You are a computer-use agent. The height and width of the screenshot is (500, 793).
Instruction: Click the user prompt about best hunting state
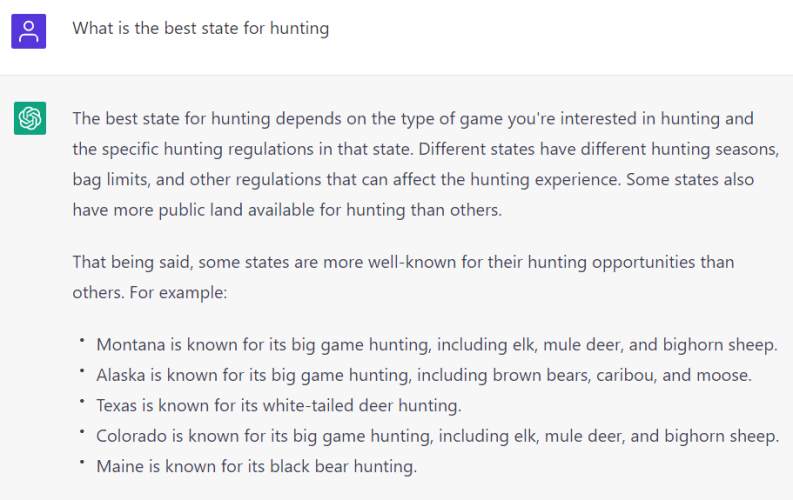pyautogui.click(x=200, y=28)
